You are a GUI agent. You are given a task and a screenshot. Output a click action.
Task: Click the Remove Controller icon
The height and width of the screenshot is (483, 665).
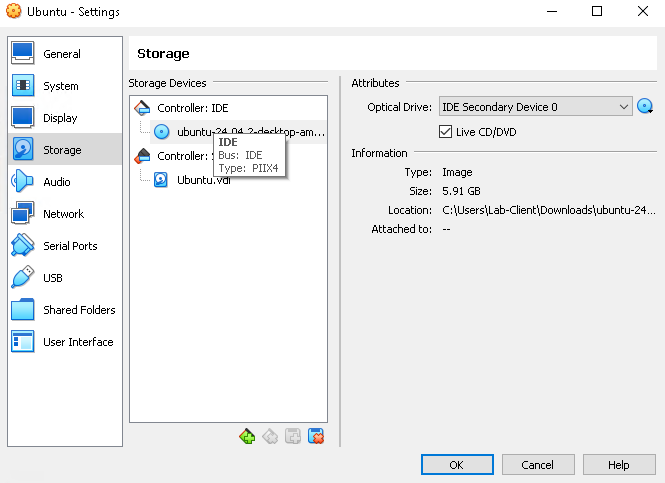tap(270, 436)
